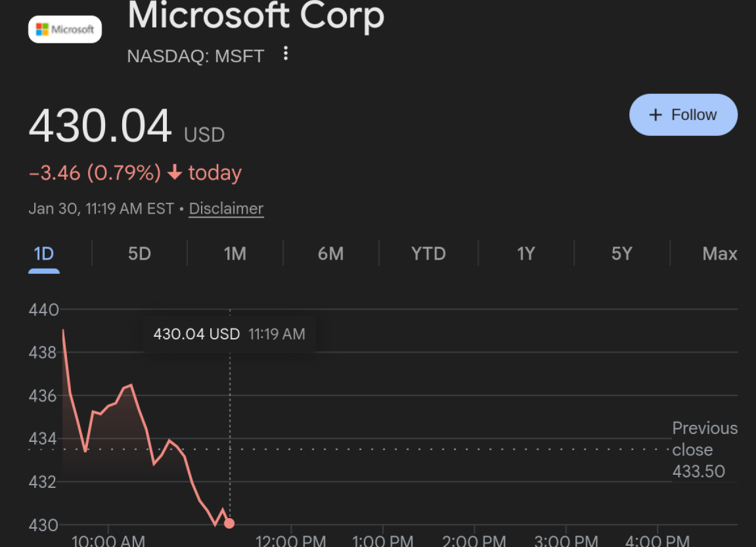
Task: Follow the Microsoft Corp stock
Action: click(683, 115)
